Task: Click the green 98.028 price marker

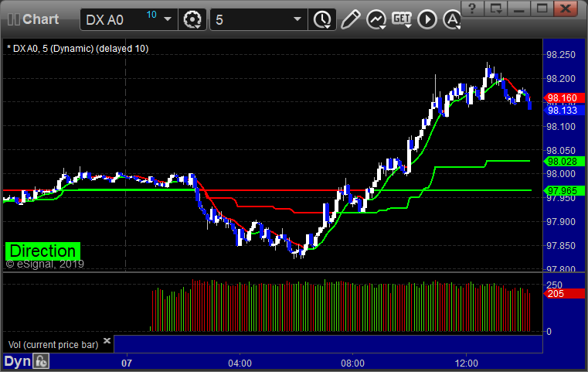Action: [x=564, y=162]
